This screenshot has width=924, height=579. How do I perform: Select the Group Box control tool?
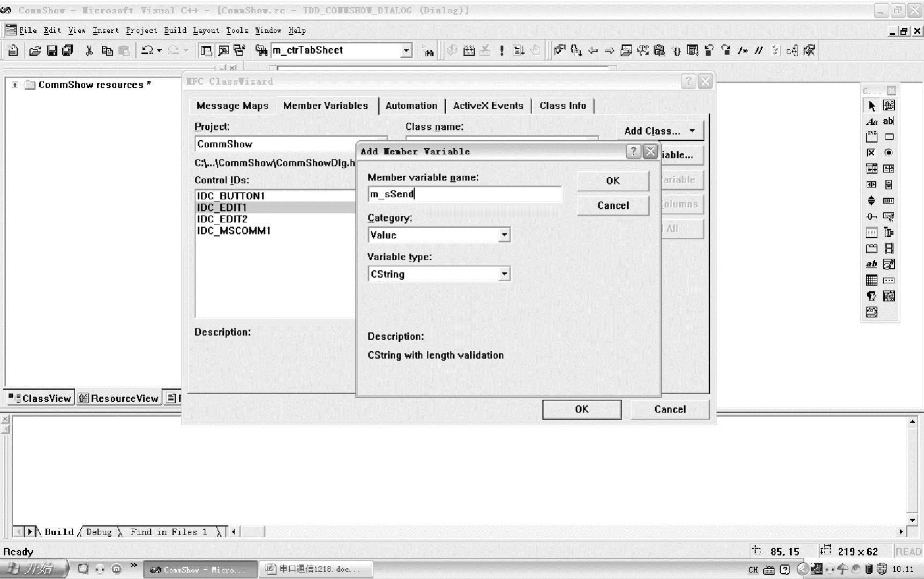tap(872, 137)
